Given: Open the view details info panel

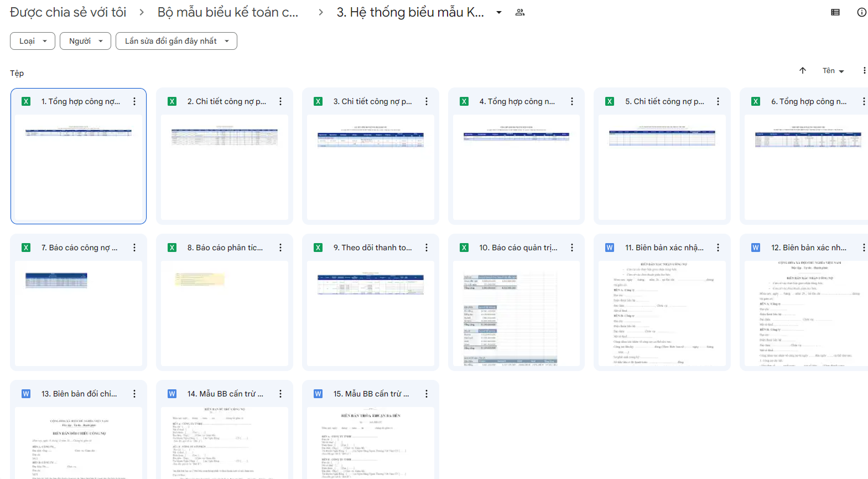Looking at the screenshot, I should point(861,12).
